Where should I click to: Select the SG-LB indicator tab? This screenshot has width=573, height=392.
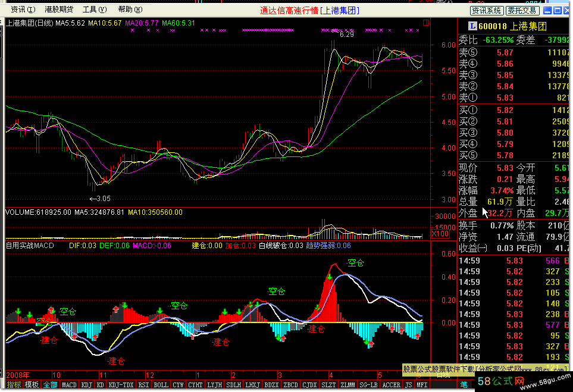[x=368, y=385]
